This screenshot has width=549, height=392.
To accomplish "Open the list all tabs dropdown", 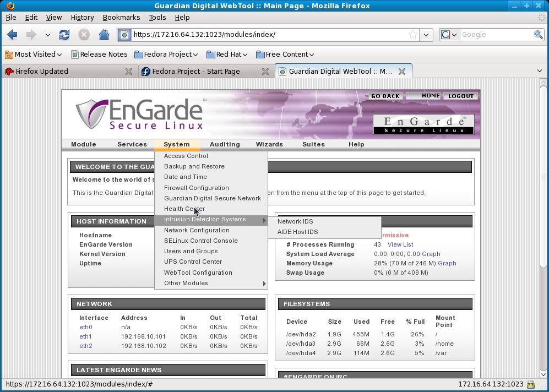I will pos(540,71).
